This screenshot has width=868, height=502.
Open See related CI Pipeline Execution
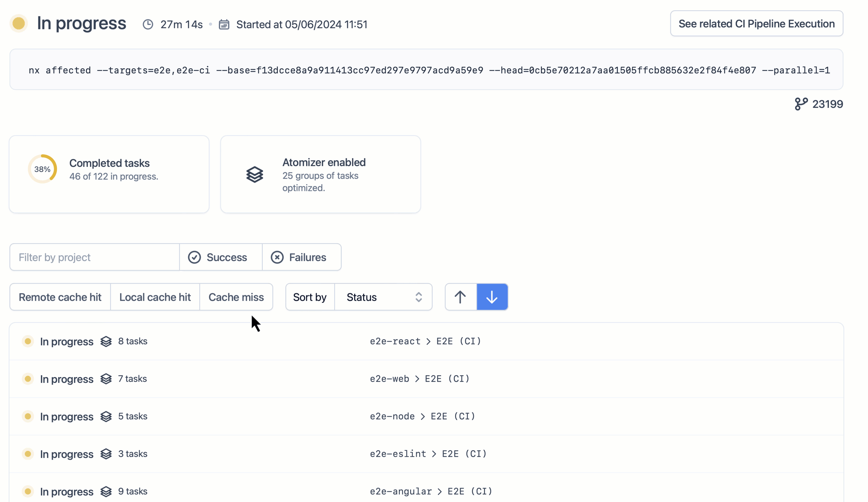pyautogui.click(x=756, y=23)
